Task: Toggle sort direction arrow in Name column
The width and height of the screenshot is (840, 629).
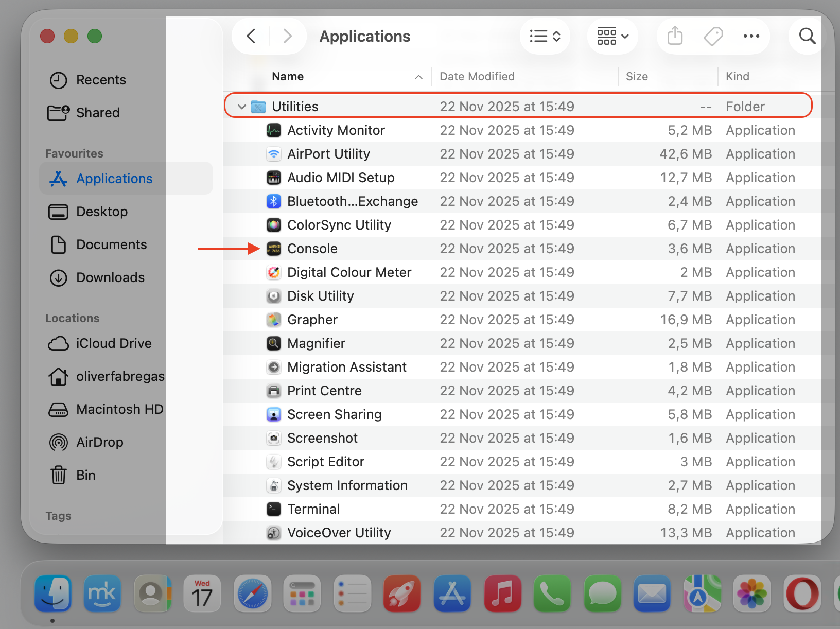Action: click(x=418, y=77)
